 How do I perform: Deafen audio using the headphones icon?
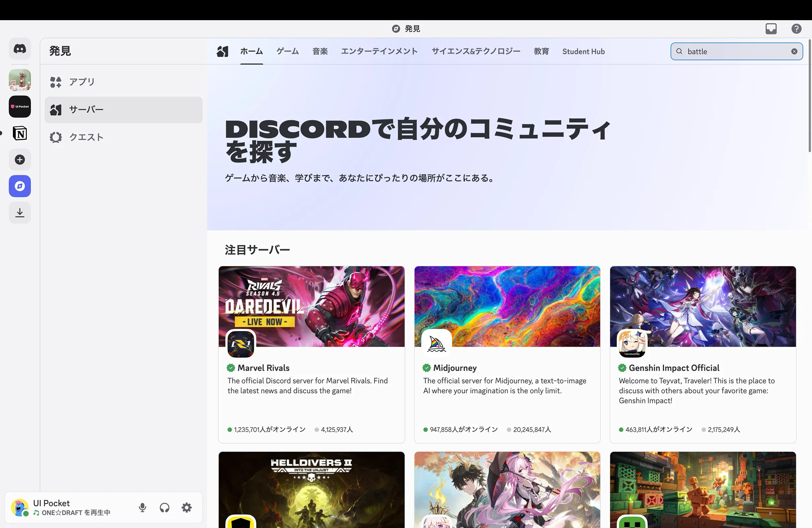[164, 507]
